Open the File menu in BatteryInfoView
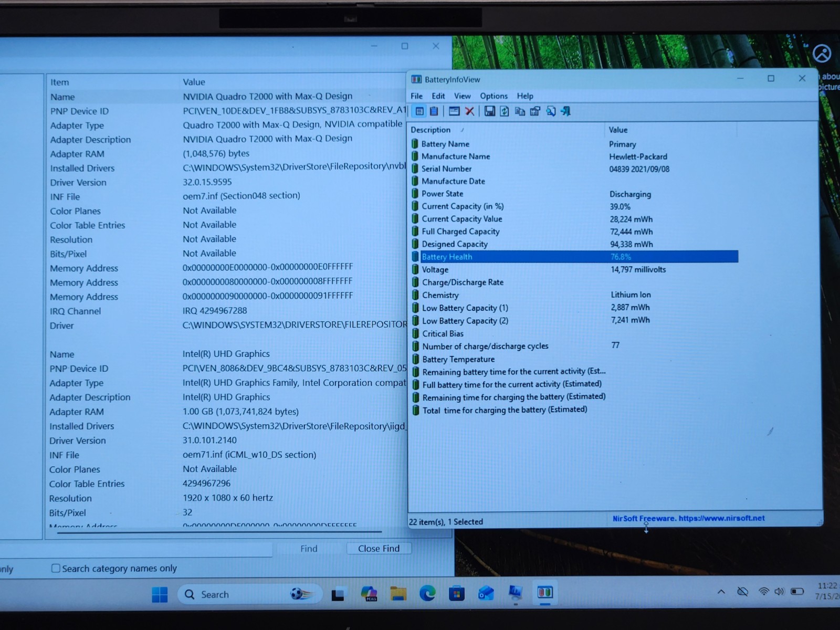Viewport: 840px width, 630px height. (x=416, y=96)
